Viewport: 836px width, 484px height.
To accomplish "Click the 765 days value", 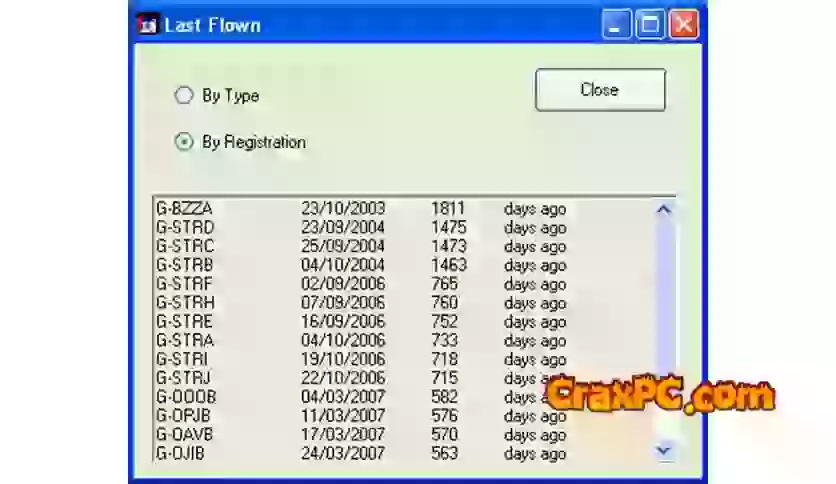I will coord(445,284).
